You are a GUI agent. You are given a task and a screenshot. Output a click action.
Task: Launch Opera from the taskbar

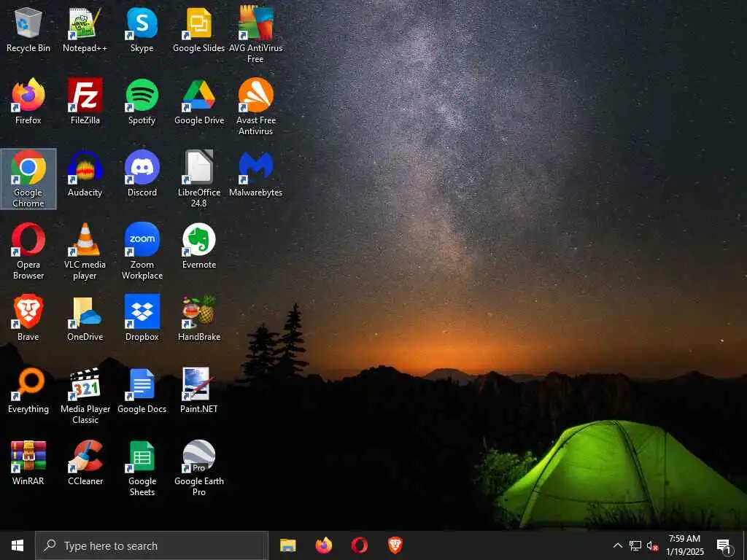[x=359, y=545]
